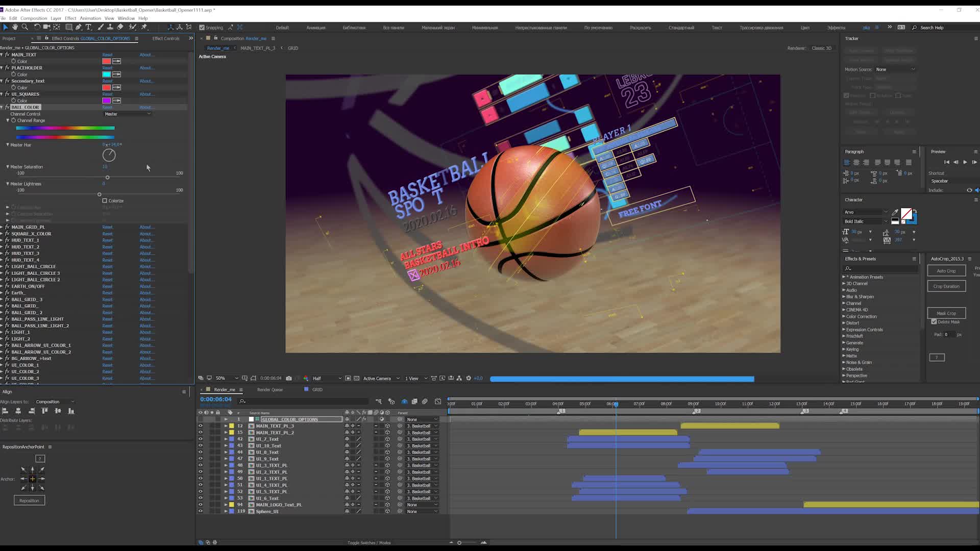Viewport: 980px width, 551px height.
Task: Select the GRID tab in composition panel
Action: point(293,48)
